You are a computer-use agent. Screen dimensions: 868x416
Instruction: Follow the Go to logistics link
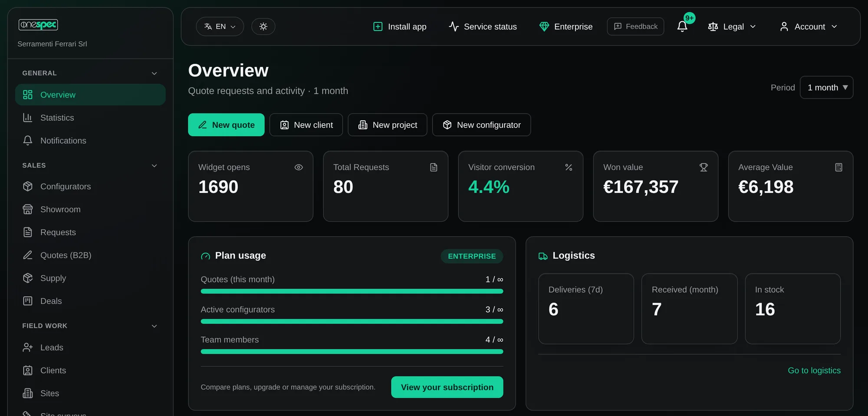click(814, 370)
